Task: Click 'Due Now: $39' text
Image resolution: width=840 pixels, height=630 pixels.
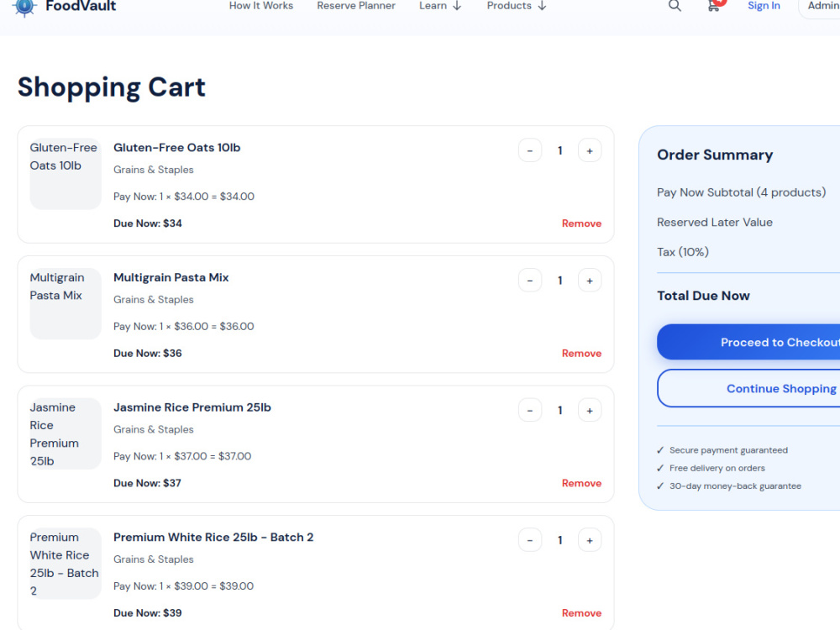Action: click(148, 613)
